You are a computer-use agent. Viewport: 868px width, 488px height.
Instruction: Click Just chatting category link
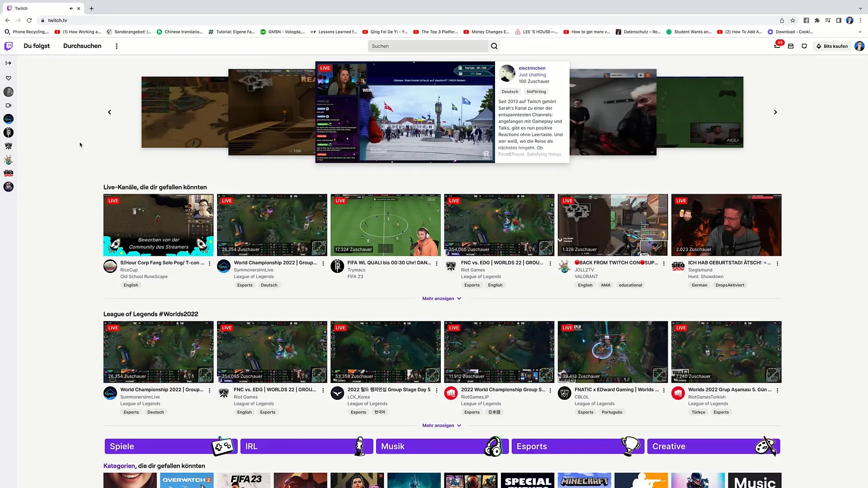pyautogui.click(x=532, y=75)
